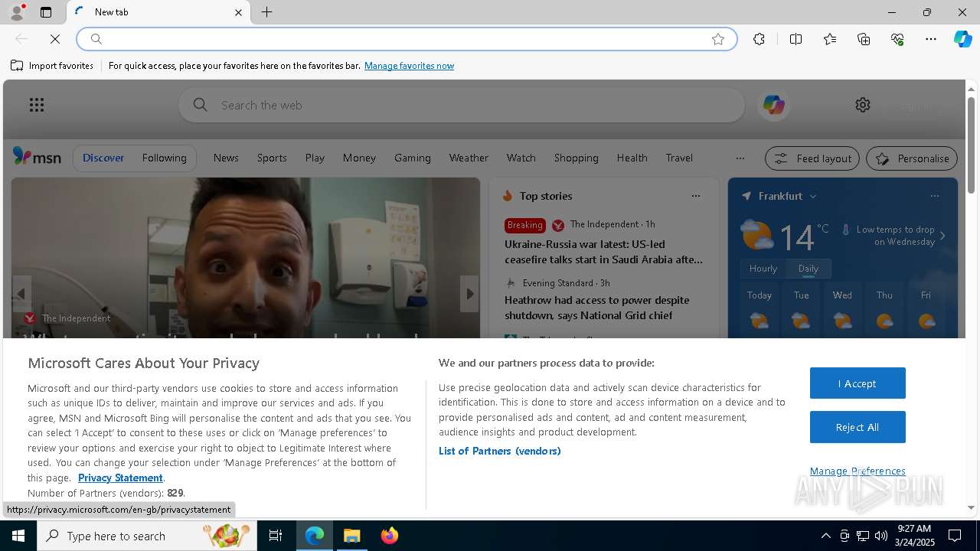This screenshot has height=551, width=980.
Task: Open volume control in tray
Action: pyautogui.click(x=881, y=536)
